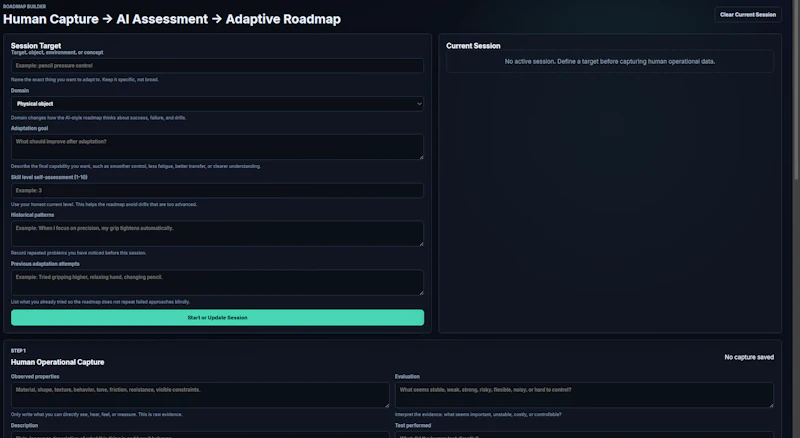This screenshot has height=438, width=800.
Task: Click the 'ROADMAP BUILDER' label text
Action: click(24, 6)
